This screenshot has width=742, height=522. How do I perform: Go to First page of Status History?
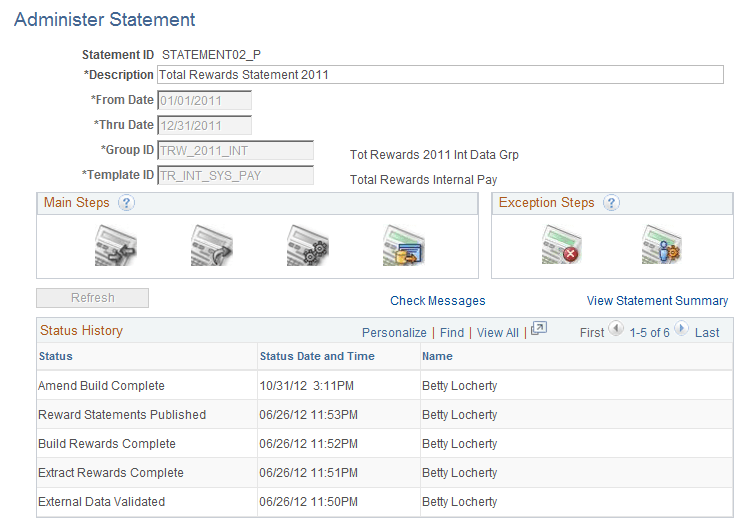click(592, 333)
